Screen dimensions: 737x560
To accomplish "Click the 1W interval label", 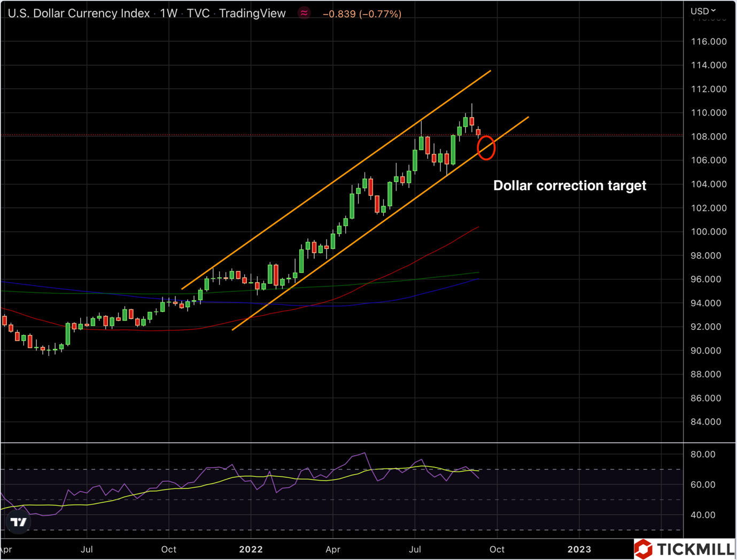I will [x=169, y=13].
